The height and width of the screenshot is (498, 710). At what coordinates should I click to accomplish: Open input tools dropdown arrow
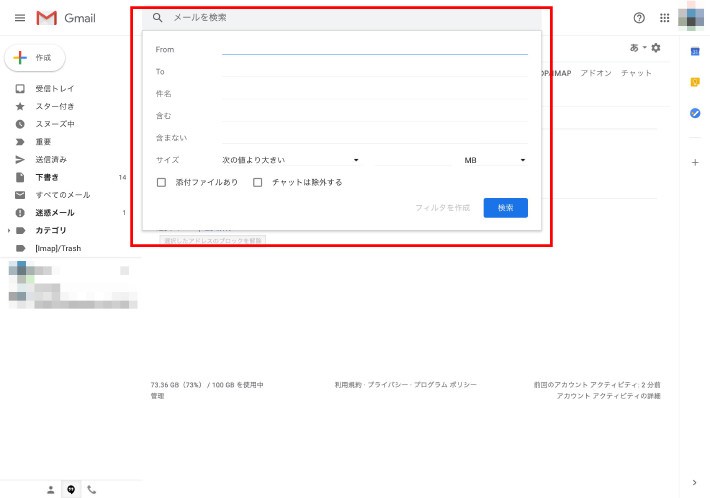[644, 48]
